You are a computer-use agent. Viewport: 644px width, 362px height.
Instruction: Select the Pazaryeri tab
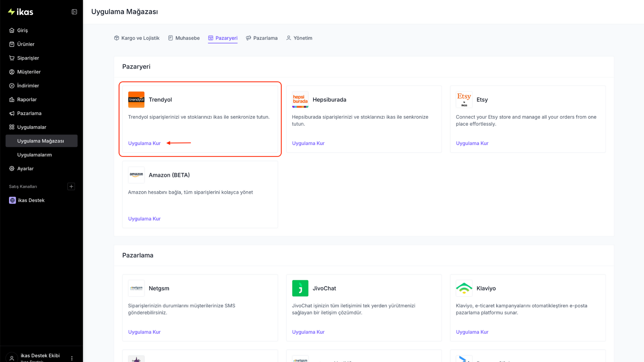pyautogui.click(x=223, y=38)
